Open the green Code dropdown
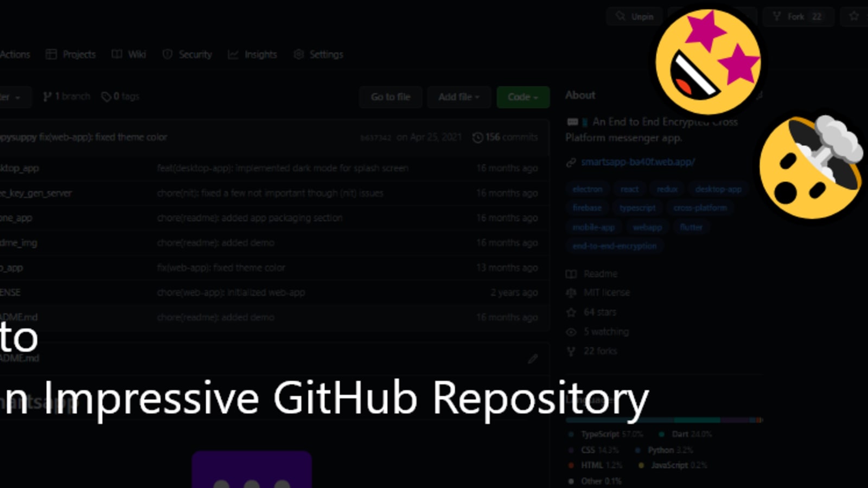Image resolution: width=868 pixels, height=488 pixels. (x=523, y=97)
